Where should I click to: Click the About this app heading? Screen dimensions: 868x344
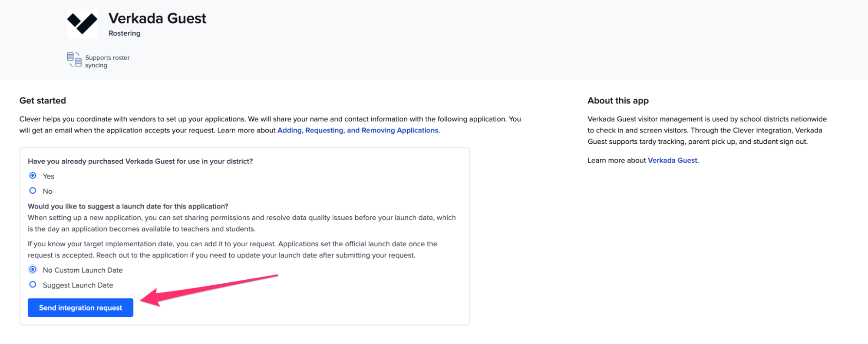click(618, 101)
